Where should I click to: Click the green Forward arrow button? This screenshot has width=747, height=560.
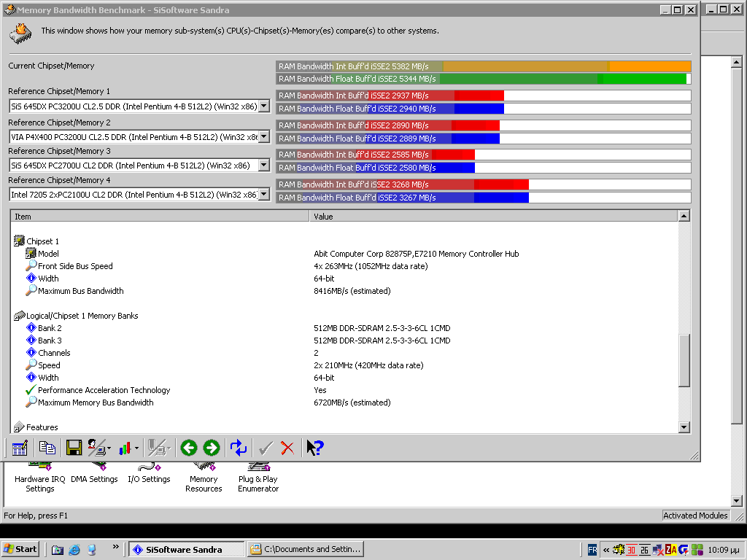tap(212, 448)
